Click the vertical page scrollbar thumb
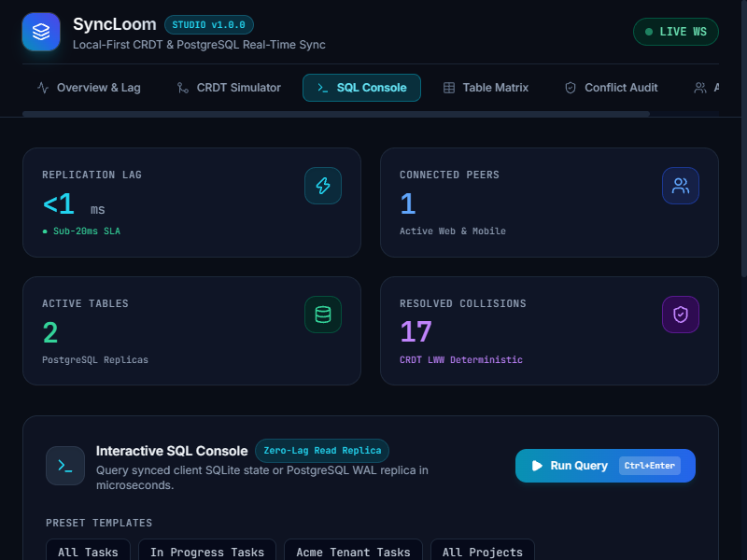 (x=744, y=138)
